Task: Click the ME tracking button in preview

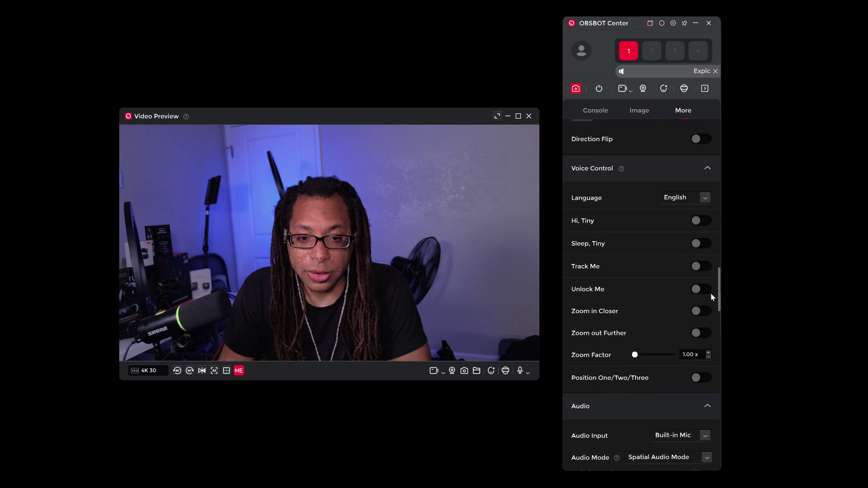Action: [239, 370]
